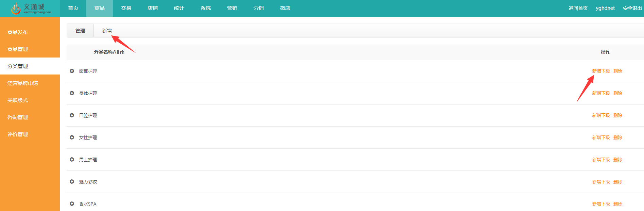Image resolution: width=644 pixels, height=211 pixels.
Task: Click 新增下级 for 口腔护理
Action: (601, 115)
